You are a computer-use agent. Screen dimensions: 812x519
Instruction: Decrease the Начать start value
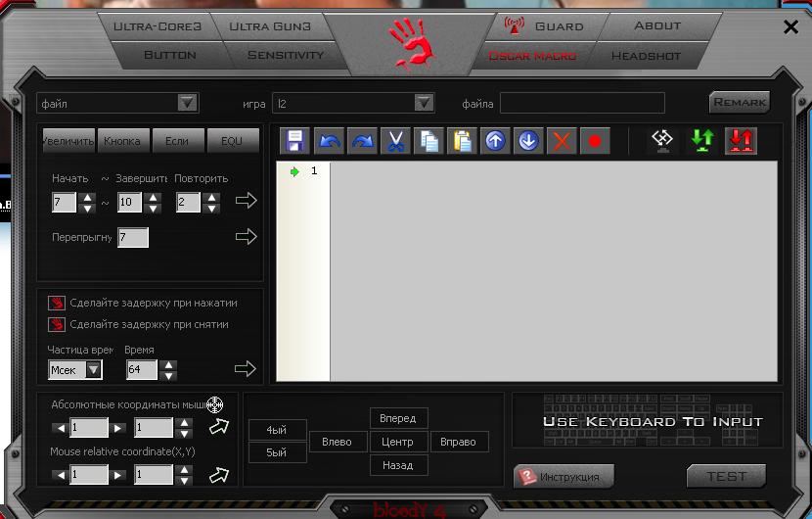click(87, 208)
